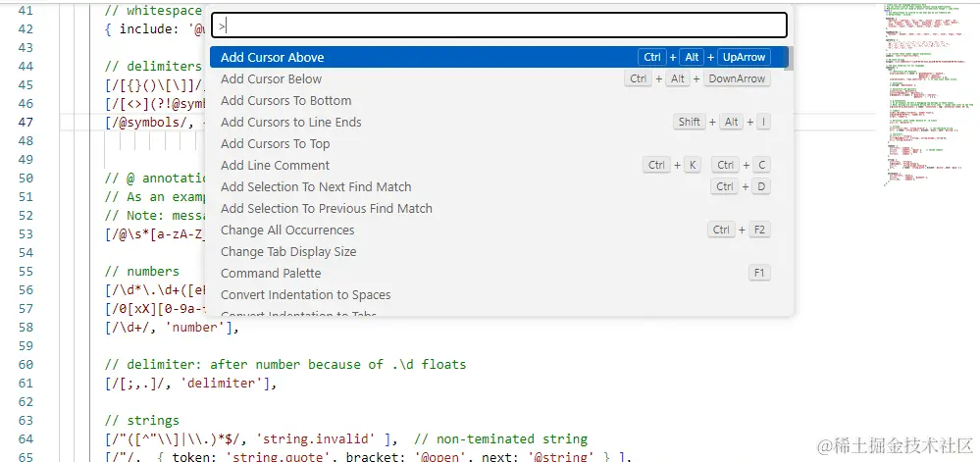Click the F1 keybinding badge
Image resolution: width=980 pixels, height=462 pixels.
758,273
